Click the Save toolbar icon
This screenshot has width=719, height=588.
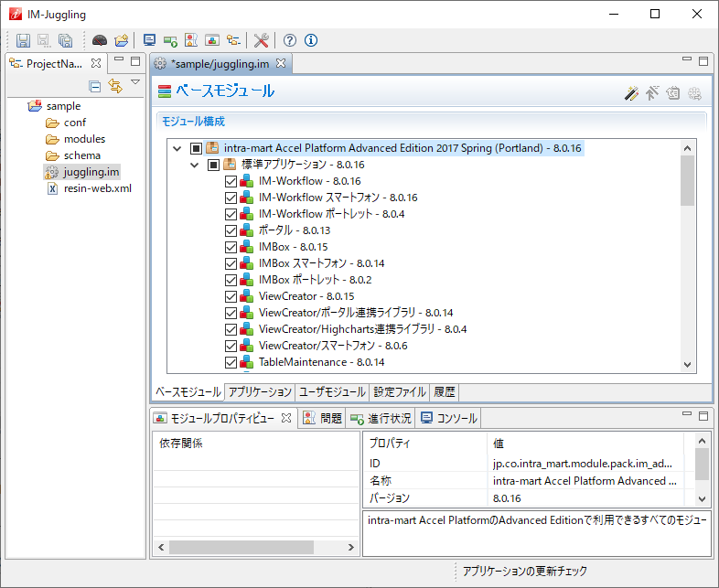click(x=23, y=40)
